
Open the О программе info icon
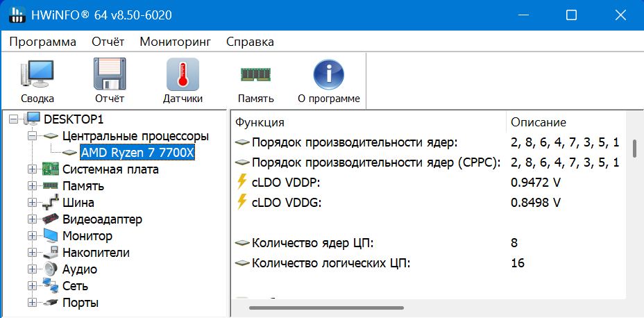click(x=328, y=74)
